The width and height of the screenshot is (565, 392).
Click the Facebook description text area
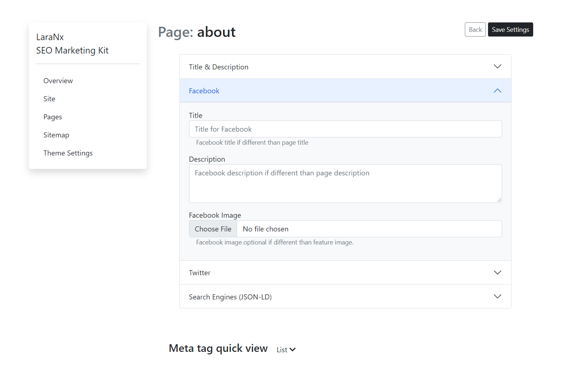345,183
